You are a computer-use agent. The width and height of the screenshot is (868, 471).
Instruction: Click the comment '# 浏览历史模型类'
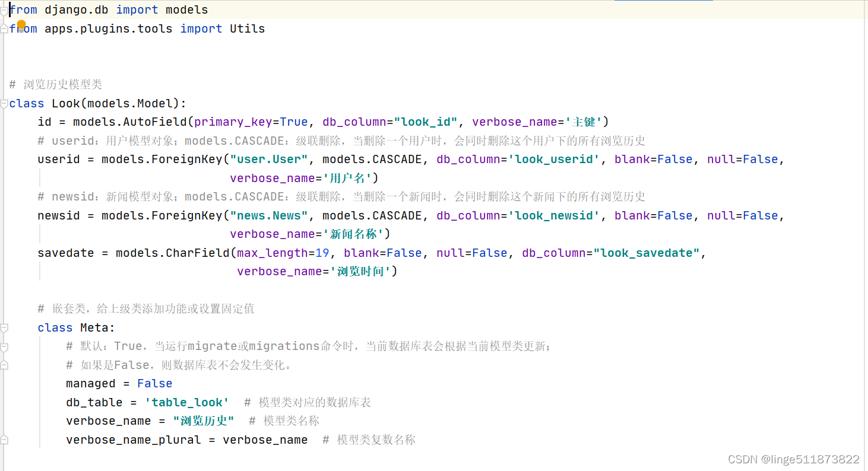pos(56,84)
